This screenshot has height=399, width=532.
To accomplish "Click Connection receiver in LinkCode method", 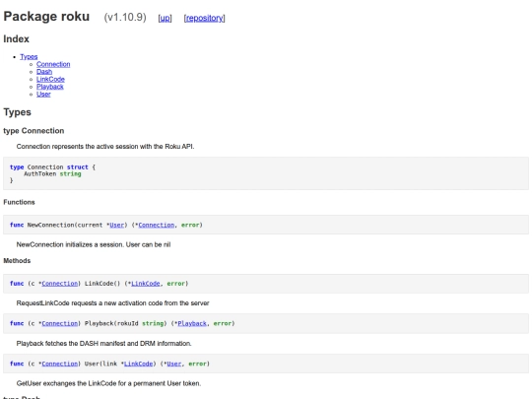I will (x=60, y=284).
